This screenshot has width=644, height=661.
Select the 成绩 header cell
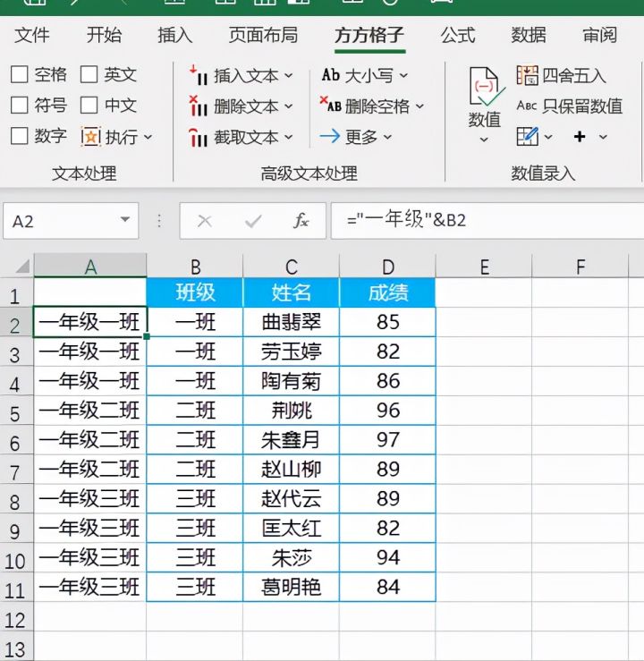[388, 292]
